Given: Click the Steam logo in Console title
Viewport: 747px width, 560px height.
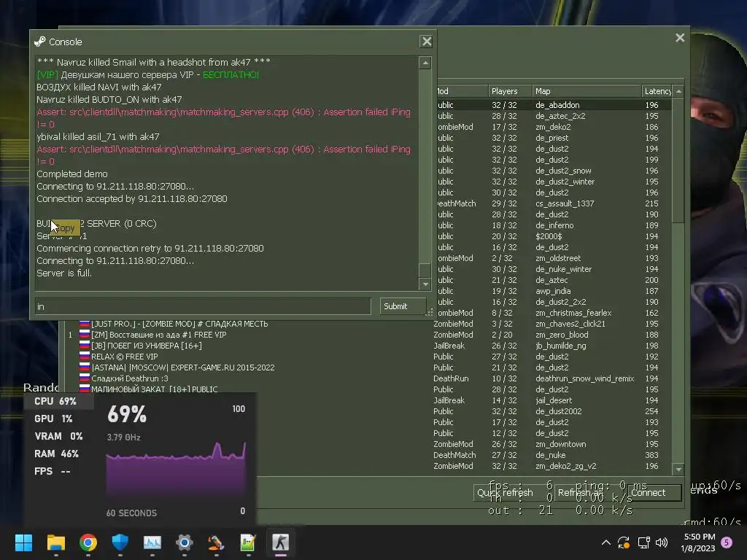Looking at the screenshot, I should click(40, 42).
